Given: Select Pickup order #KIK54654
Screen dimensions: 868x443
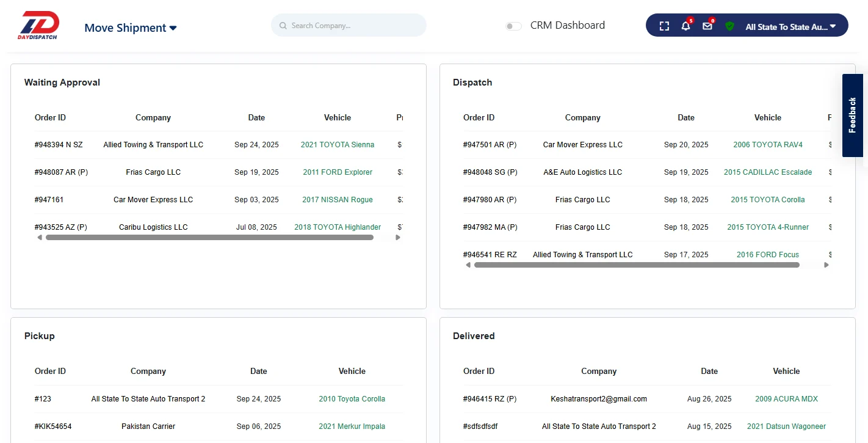Looking at the screenshot, I should [53, 427].
